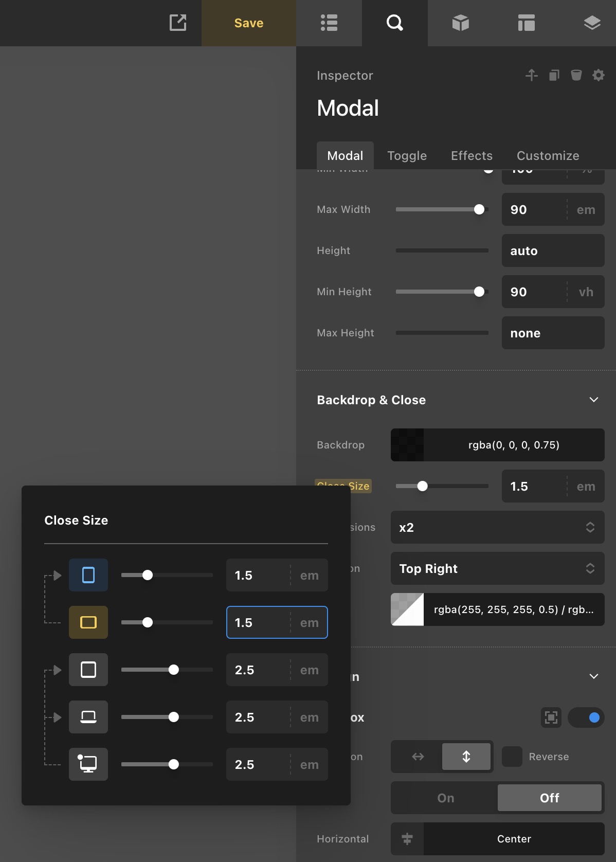This screenshot has height=862, width=616.
Task: Select the mobile phone breakpoint icon
Action: click(88, 575)
